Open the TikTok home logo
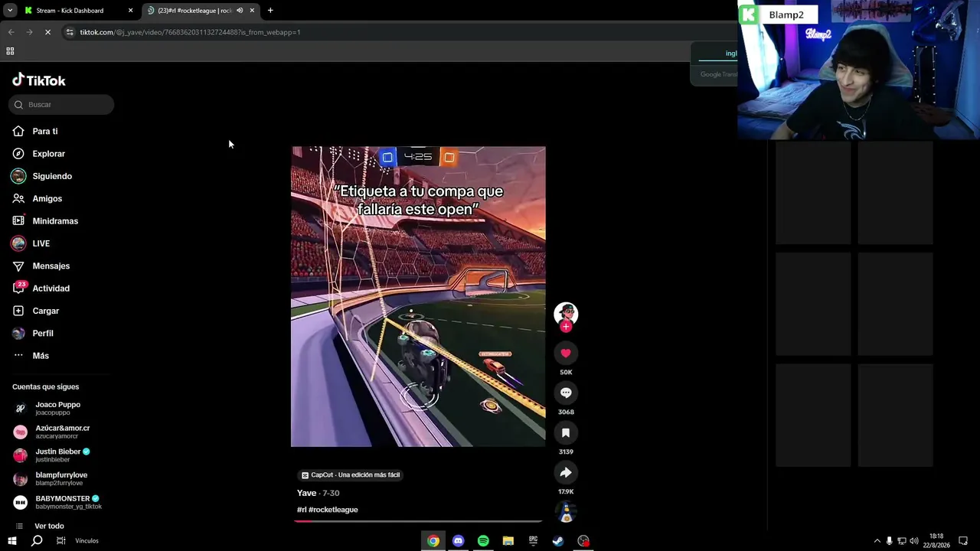980x551 pixels. pyautogui.click(x=39, y=80)
